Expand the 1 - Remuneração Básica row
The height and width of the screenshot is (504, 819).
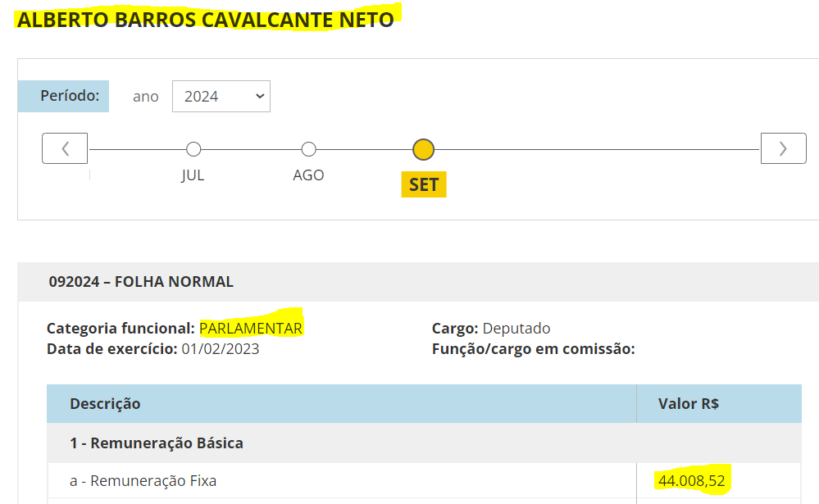coord(157,443)
